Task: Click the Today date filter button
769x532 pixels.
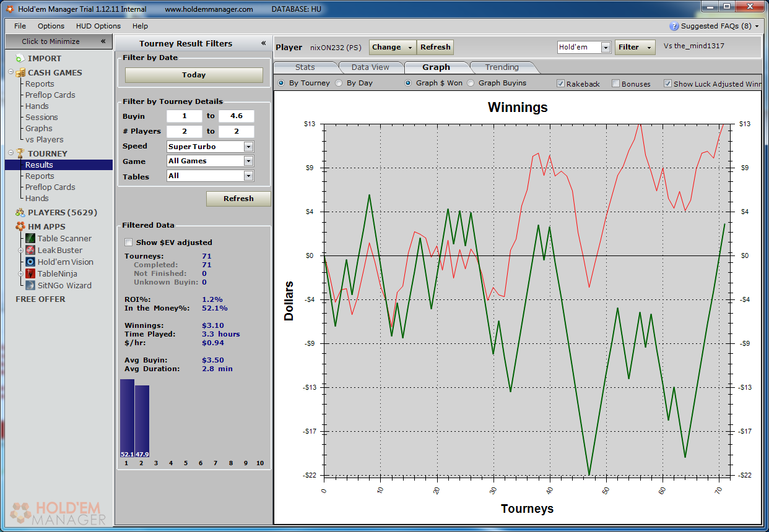Action: coord(194,75)
